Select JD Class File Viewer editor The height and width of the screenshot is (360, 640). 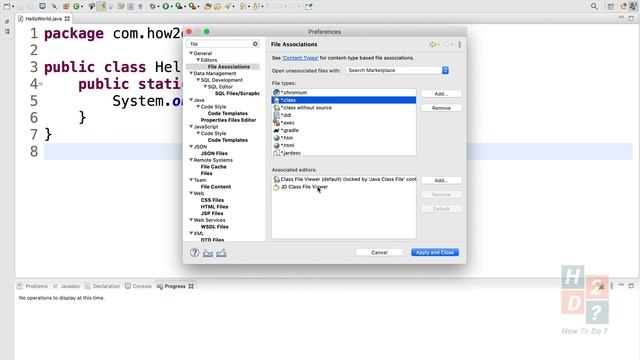pyautogui.click(x=344, y=187)
